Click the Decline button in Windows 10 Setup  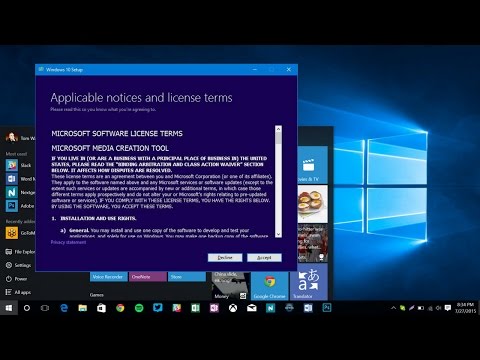click(x=225, y=258)
